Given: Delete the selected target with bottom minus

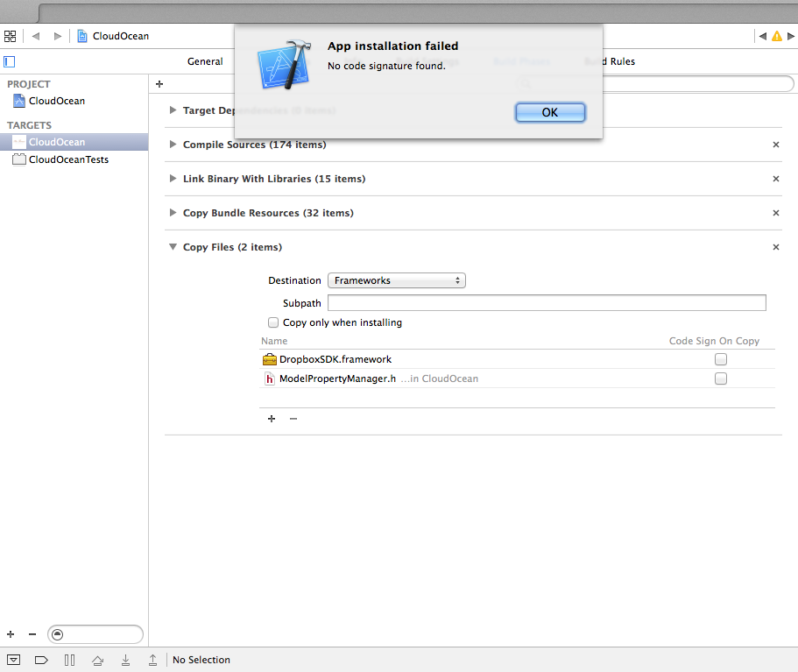Looking at the screenshot, I should 32,634.
